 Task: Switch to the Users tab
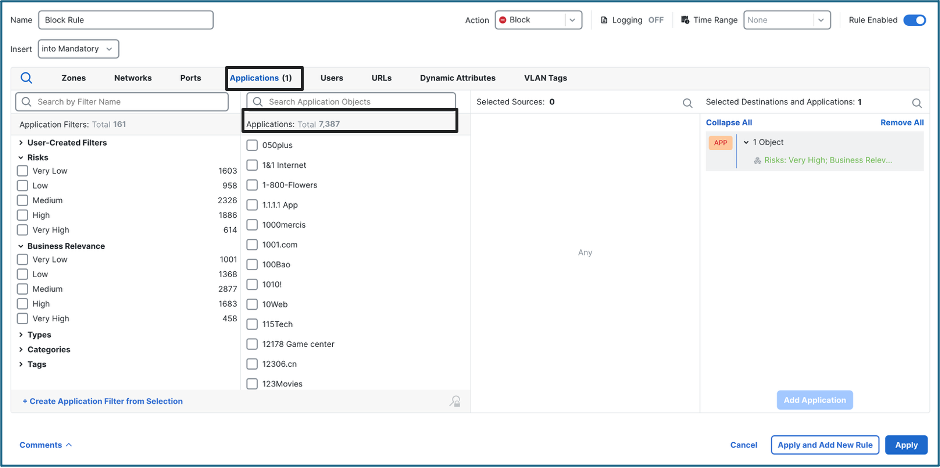(332, 78)
